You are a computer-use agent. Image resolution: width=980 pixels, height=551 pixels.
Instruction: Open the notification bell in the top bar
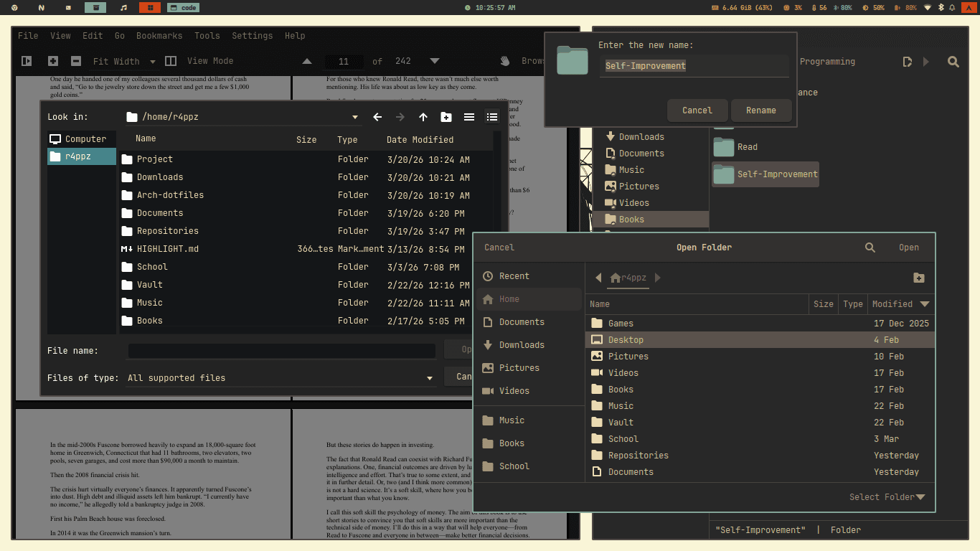pos(952,7)
